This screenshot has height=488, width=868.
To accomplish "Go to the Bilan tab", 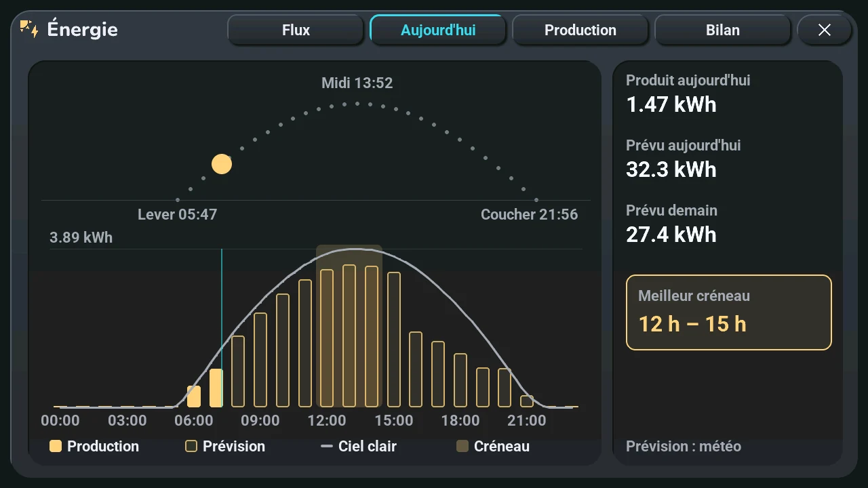I will tap(723, 30).
